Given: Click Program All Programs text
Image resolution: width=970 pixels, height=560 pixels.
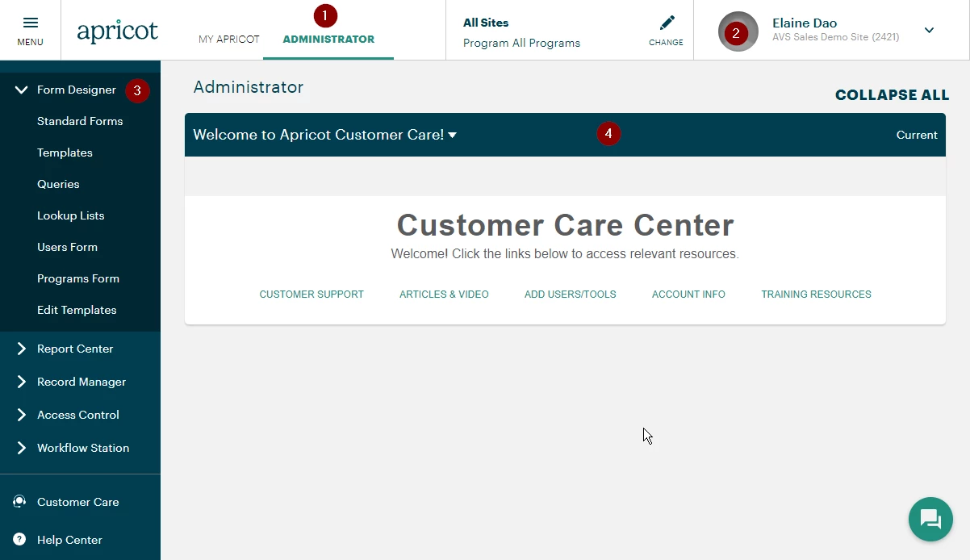Looking at the screenshot, I should (x=521, y=43).
